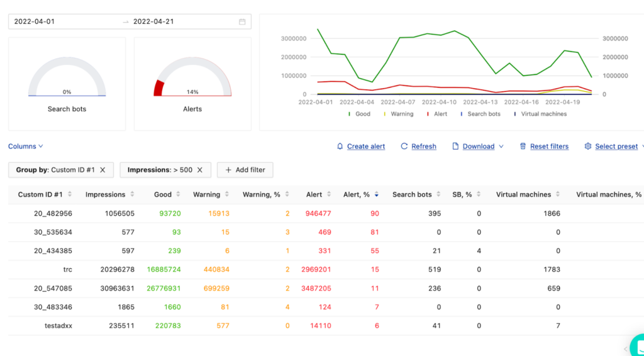Open the Download dropdown menu
This screenshot has height=356, width=644.
[478, 147]
